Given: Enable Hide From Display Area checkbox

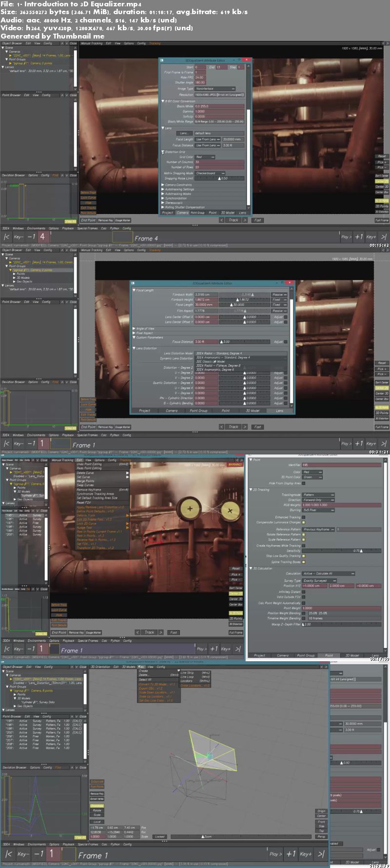Looking at the screenshot, I should click(303, 483).
